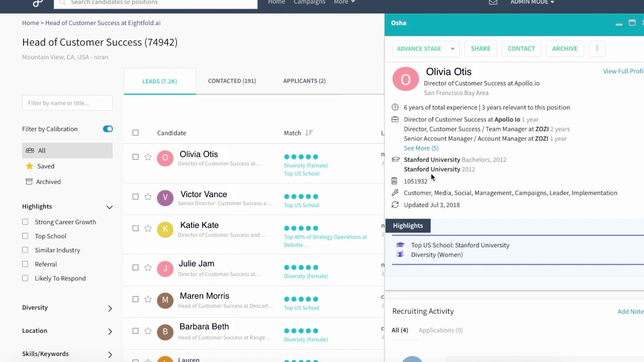Click Olivia Otis's five-dot match rating
This screenshot has height=362, width=644.
[301, 157]
